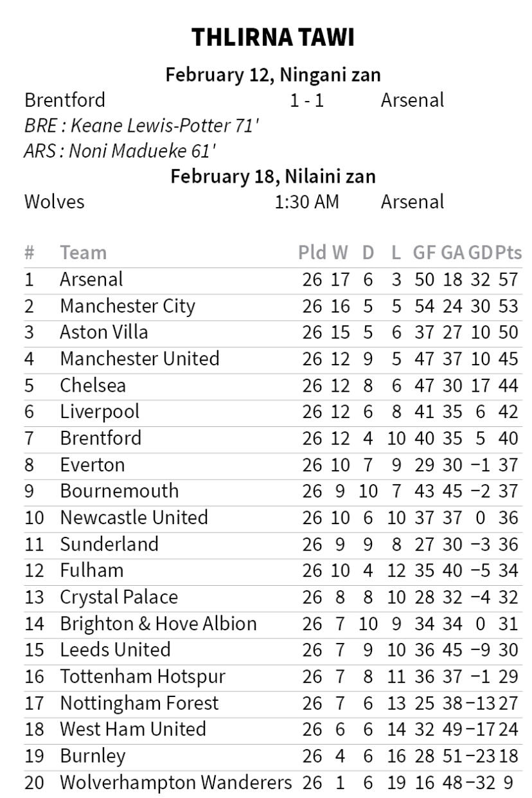Click the 1:30 AM kickoff time
The height and width of the screenshot is (798, 532).
click(x=306, y=202)
